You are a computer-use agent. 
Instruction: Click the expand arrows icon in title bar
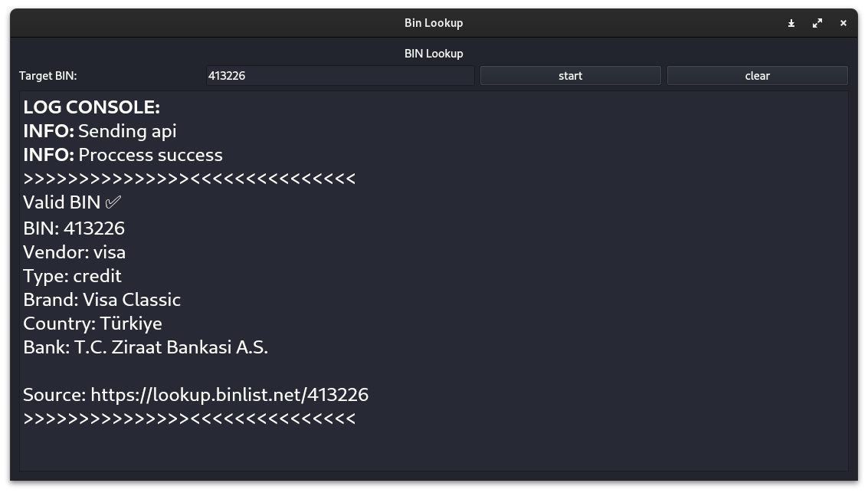(x=817, y=23)
